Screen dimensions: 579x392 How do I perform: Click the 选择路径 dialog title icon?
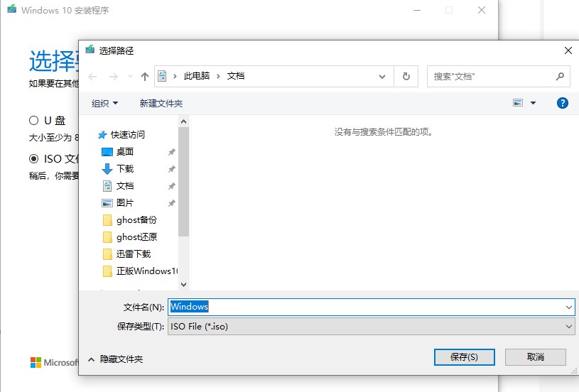[x=90, y=50]
